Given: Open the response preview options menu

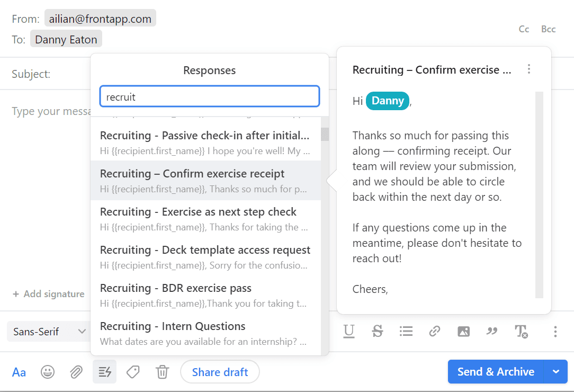Looking at the screenshot, I should pyautogui.click(x=529, y=69).
